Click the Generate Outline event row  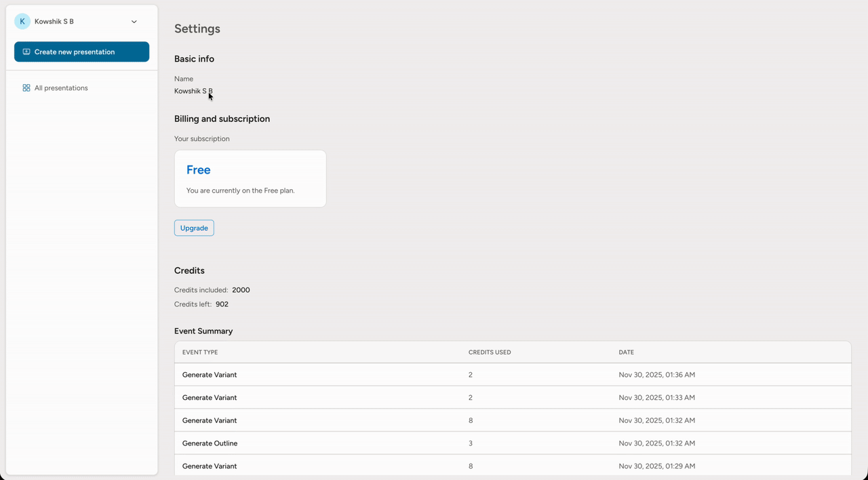[513, 443]
